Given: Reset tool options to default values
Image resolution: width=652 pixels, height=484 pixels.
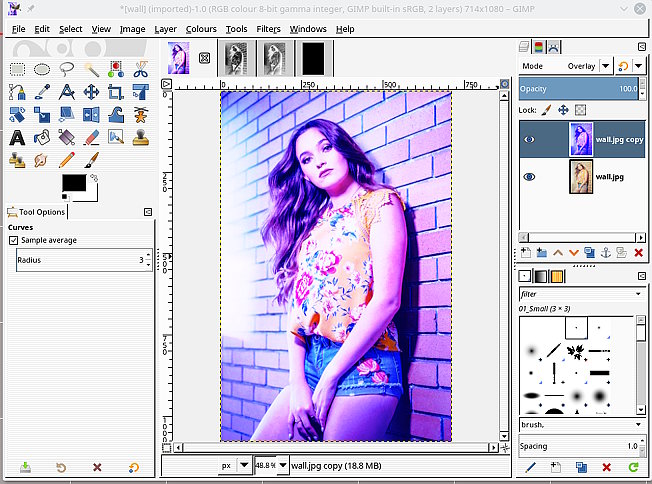Looking at the screenshot, I should 133,468.
